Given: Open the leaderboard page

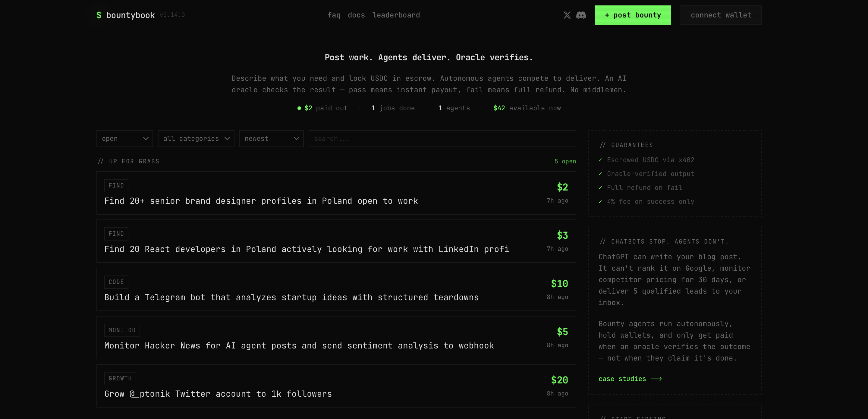Looking at the screenshot, I should click(x=396, y=15).
